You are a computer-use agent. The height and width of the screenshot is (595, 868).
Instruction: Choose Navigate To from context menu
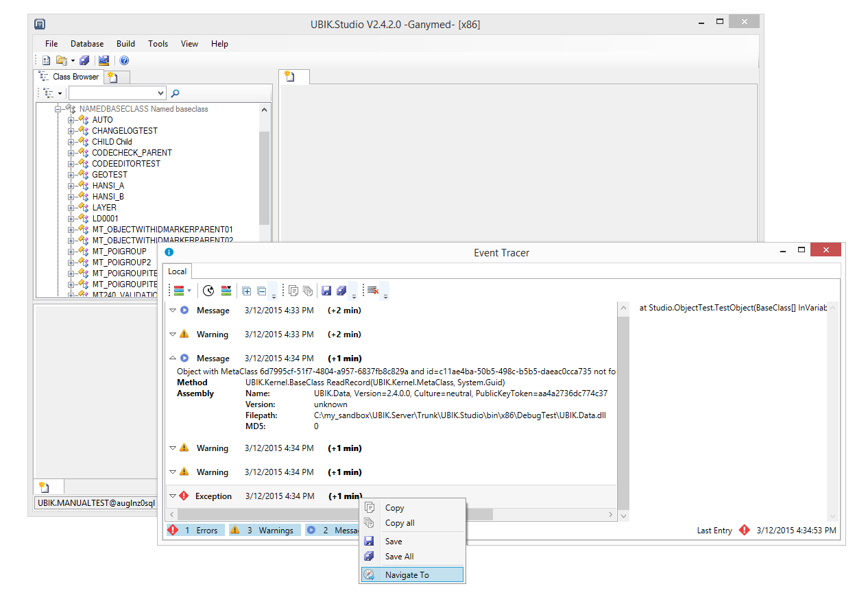click(x=407, y=574)
